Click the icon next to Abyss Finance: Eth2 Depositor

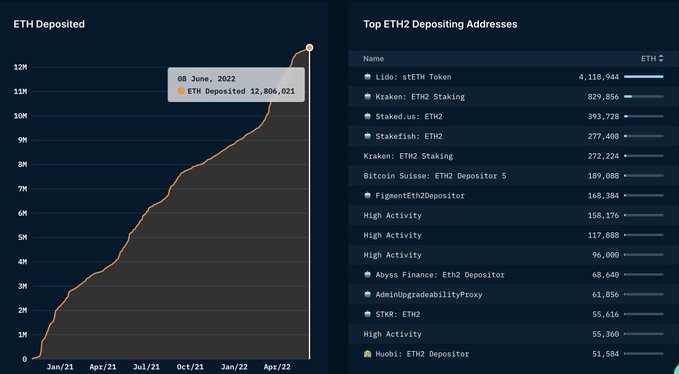click(368, 275)
